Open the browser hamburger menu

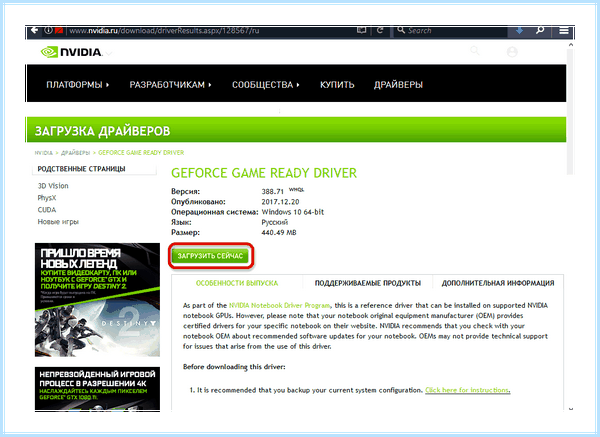[564, 31]
